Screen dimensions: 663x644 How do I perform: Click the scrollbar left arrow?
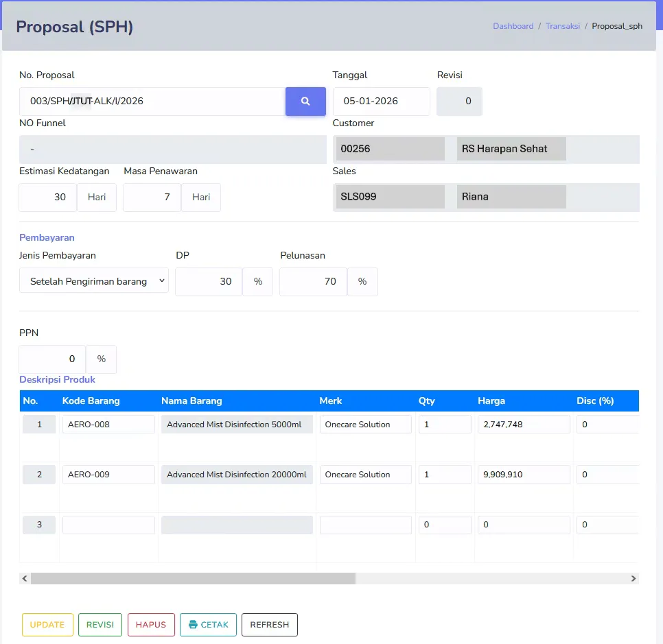coord(25,578)
